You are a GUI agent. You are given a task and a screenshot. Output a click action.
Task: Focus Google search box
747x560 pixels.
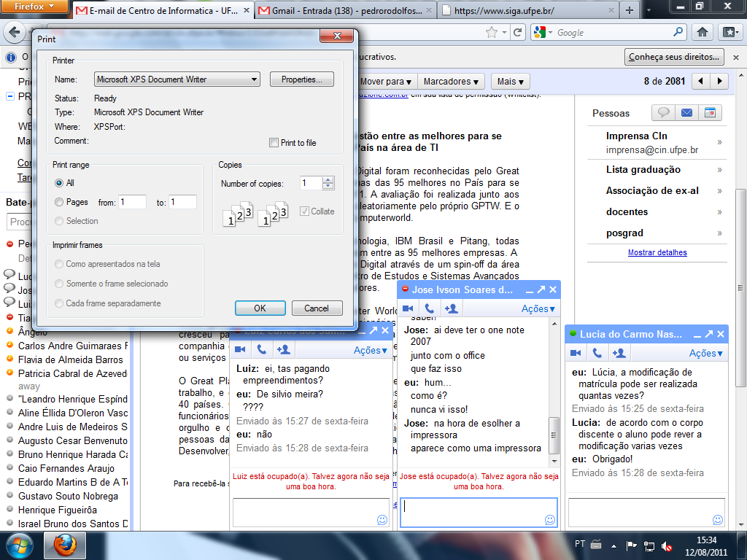pos(612,32)
